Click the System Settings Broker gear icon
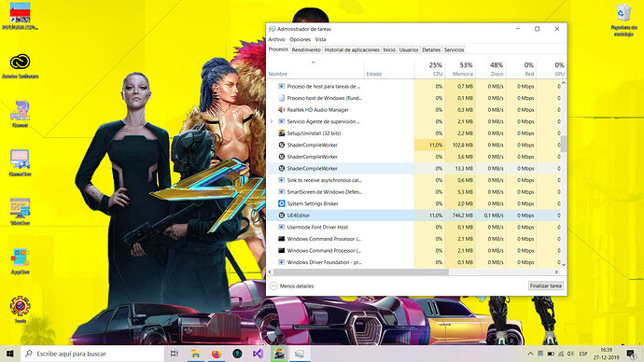Viewport: 644px width, 362px height. pos(281,203)
